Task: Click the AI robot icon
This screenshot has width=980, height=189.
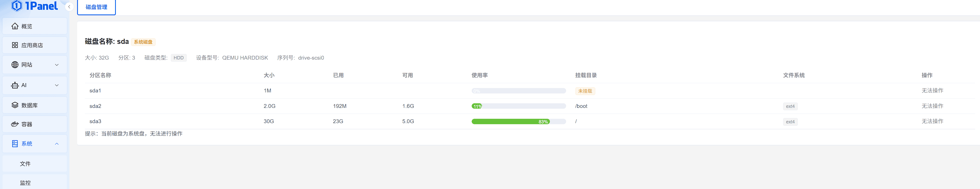Action: (15, 85)
